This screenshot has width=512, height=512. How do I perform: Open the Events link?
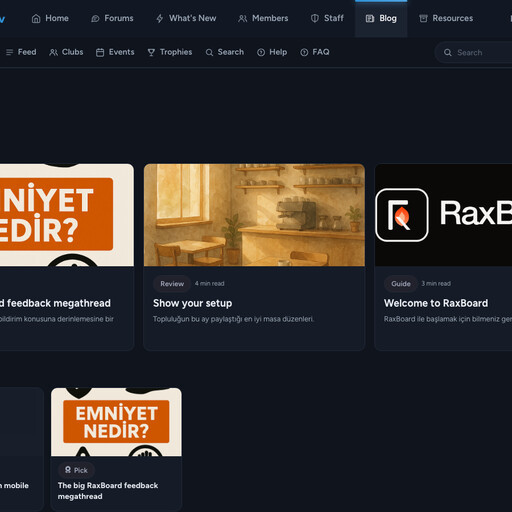(x=115, y=52)
